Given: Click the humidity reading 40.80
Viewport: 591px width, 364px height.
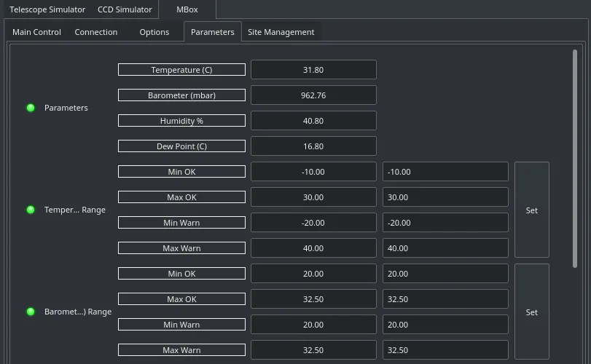Looking at the screenshot, I should tap(313, 121).
